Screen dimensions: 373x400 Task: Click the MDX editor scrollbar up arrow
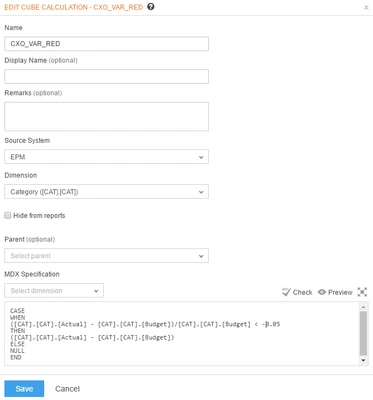pos(363,307)
